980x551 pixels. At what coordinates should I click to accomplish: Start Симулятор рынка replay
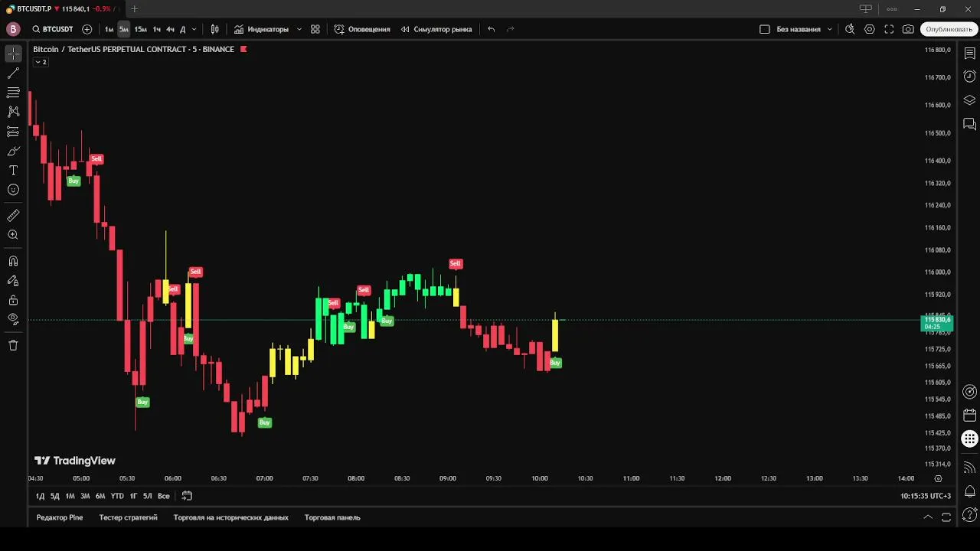click(436, 29)
